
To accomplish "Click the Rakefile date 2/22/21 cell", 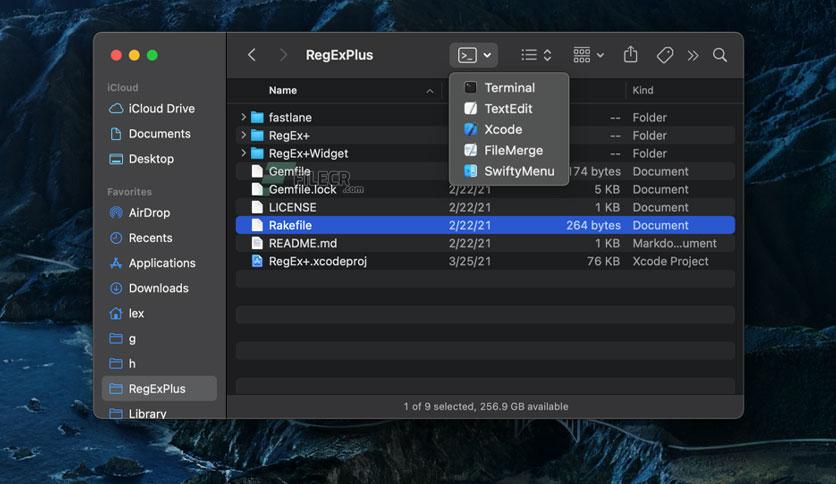I will click(x=470, y=225).
